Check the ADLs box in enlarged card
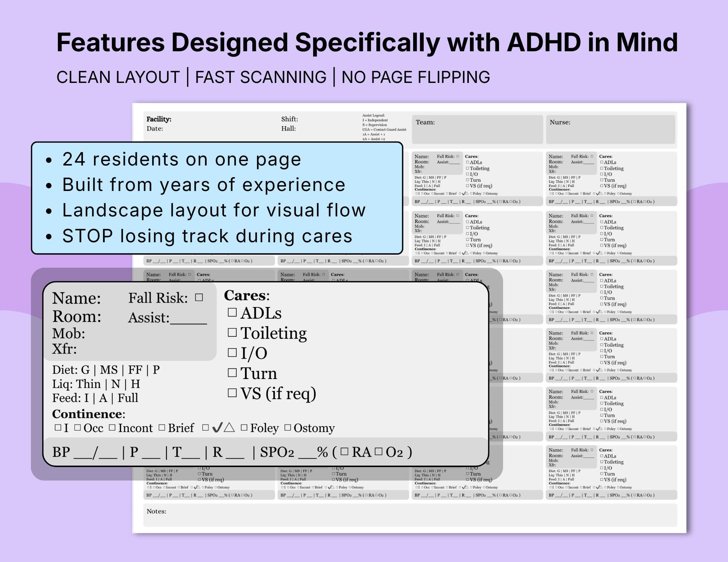The height and width of the screenshot is (562, 728). (232, 312)
